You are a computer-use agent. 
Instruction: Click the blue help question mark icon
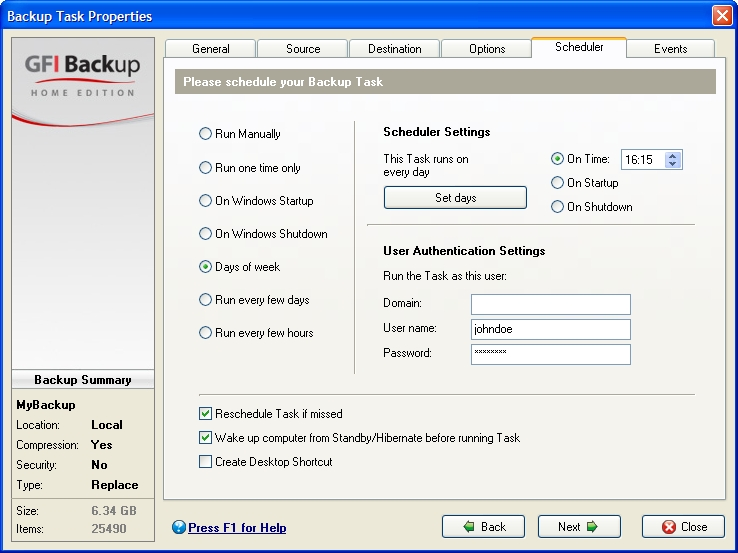coord(179,527)
